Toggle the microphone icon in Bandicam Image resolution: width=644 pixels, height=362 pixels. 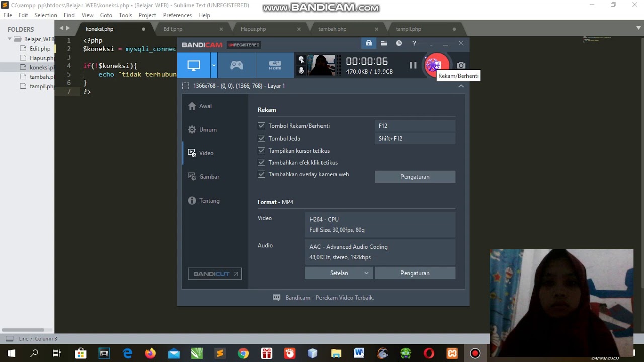point(301,71)
